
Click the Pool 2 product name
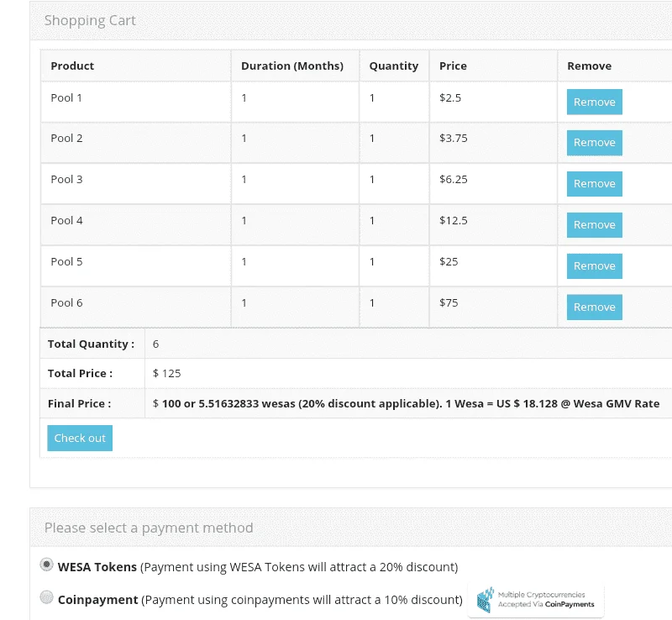click(66, 139)
